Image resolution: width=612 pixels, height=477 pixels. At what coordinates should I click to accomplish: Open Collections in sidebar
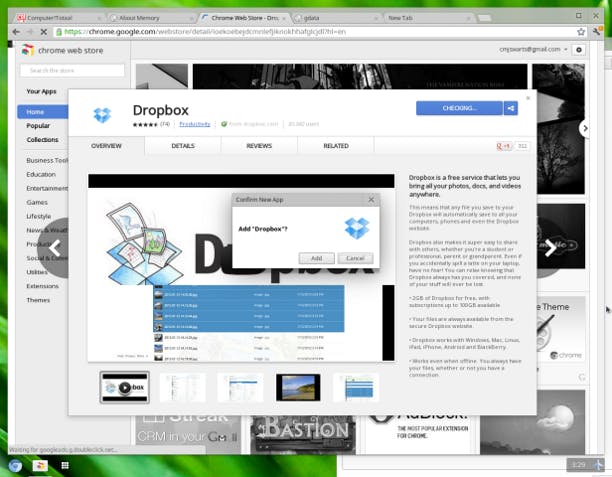pyautogui.click(x=42, y=140)
